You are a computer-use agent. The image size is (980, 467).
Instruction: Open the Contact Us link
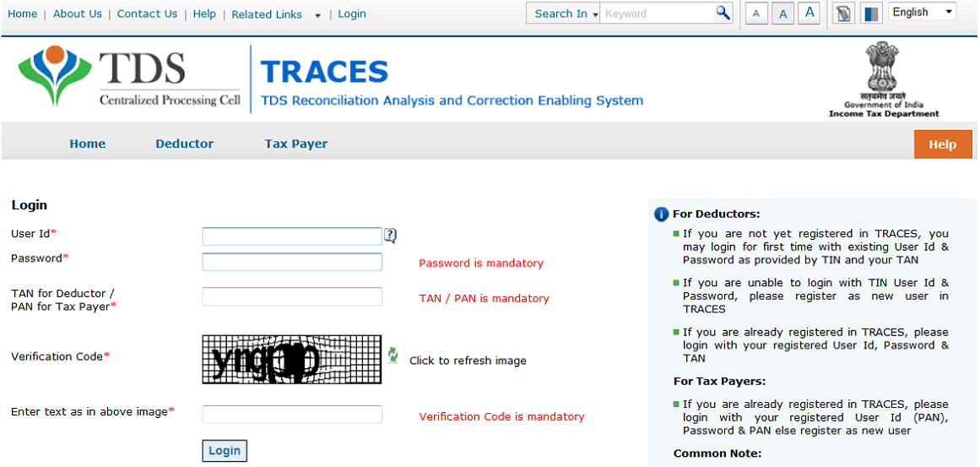[x=148, y=14]
